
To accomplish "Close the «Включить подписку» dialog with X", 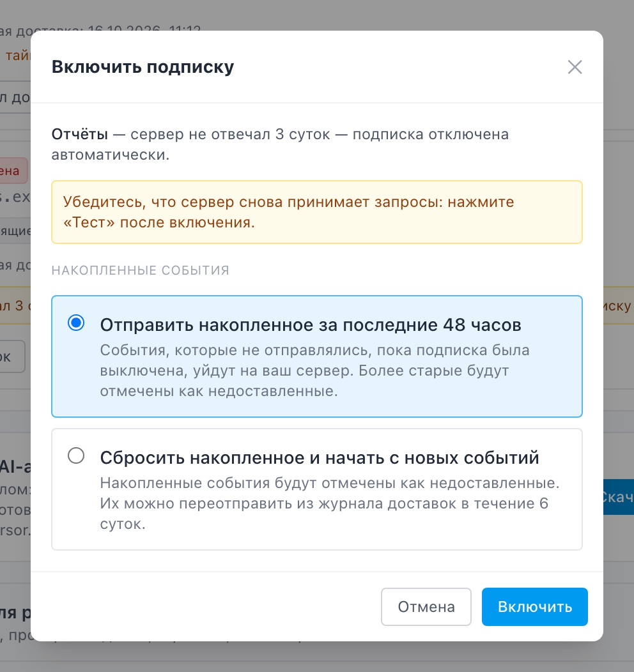I will point(575,67).
